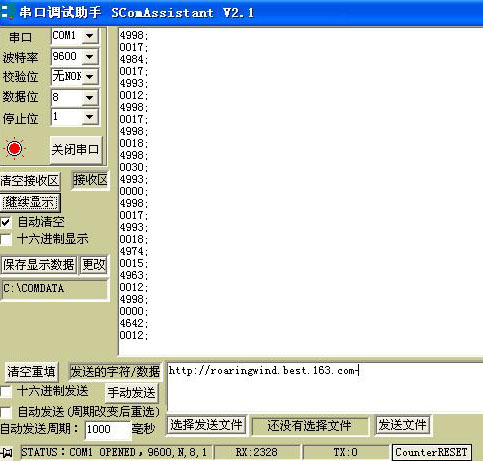The width and height of the screenshot is (483, 461).
Task: Click the 手动发送 manual send button
Action: [132, 393]
